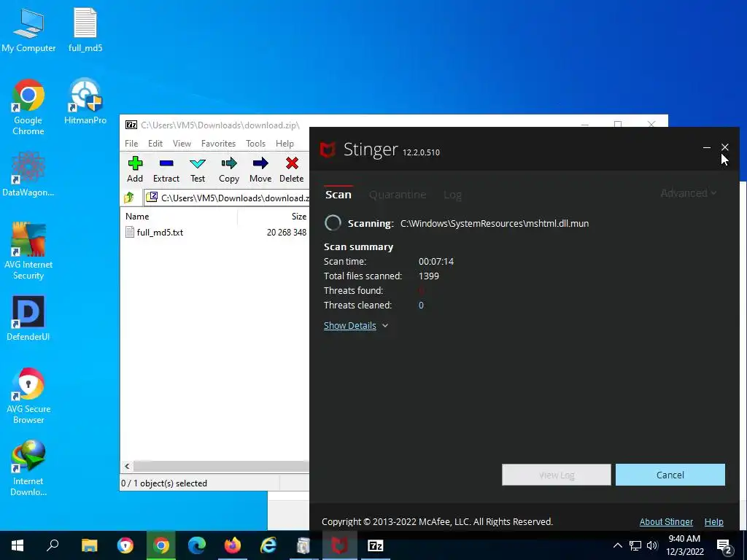Open the File menu in 7-Zip
Image resolution: width=747 pixels, height=560 pixels.
click(131, 144)
